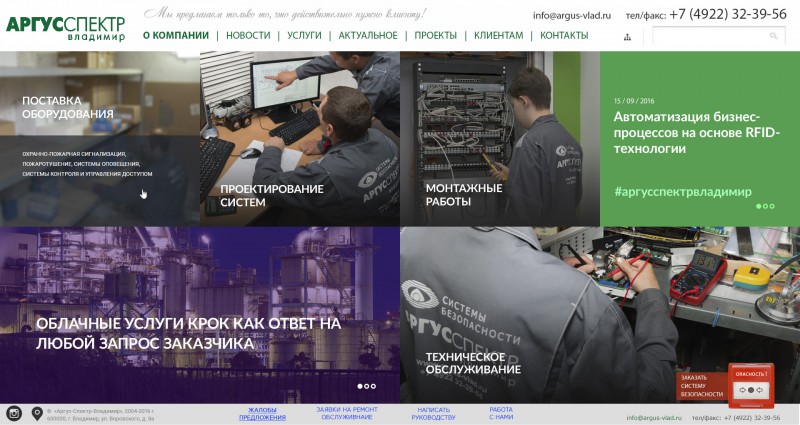This screenshot has width=800, height=425.
Task: Select first dot of purple banner slider
Action: tap(360, 386)
